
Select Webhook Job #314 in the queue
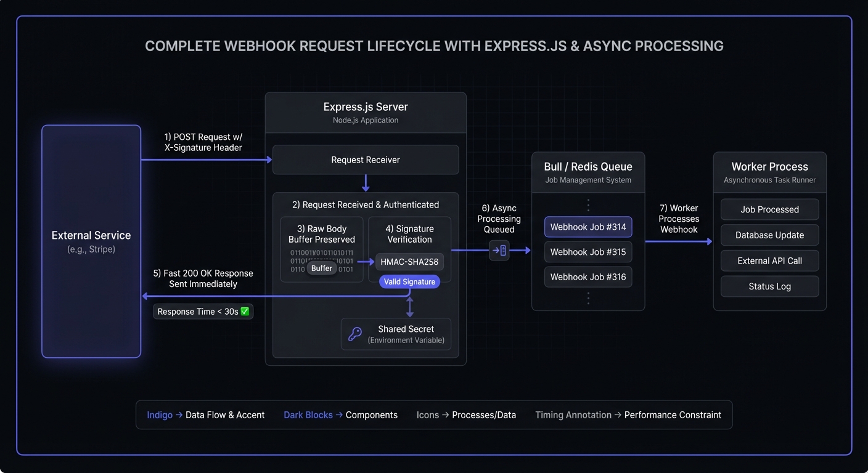[588, 227]
